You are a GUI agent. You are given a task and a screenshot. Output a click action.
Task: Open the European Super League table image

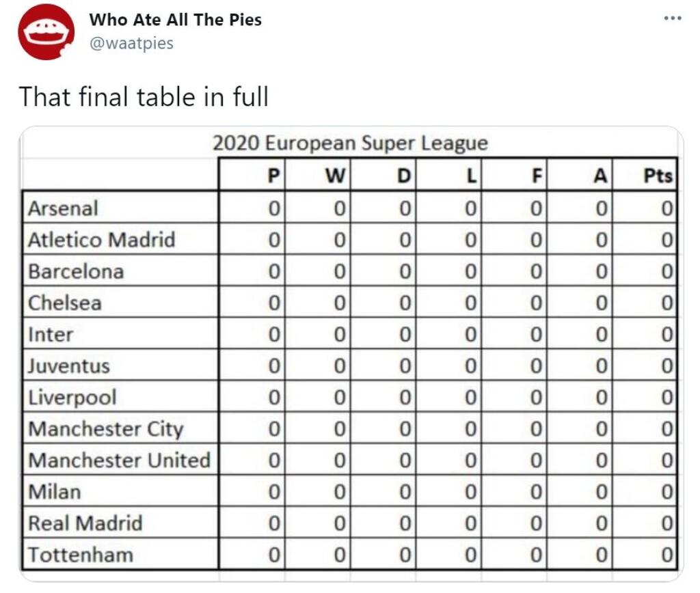tap(351, 354)
